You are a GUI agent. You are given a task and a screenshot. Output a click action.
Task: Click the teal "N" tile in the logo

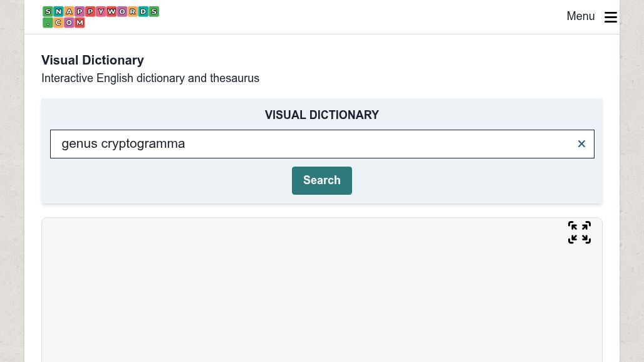[x=58, y=11]
